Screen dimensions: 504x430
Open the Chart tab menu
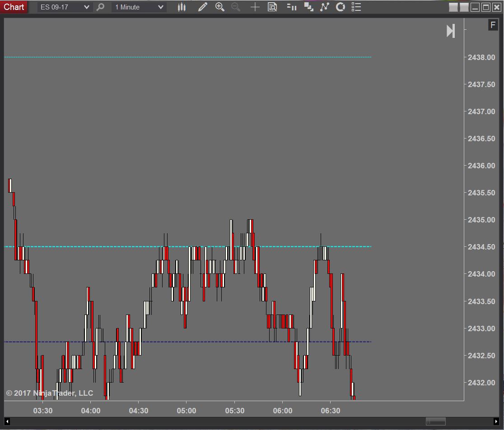[x=14, y=7]
